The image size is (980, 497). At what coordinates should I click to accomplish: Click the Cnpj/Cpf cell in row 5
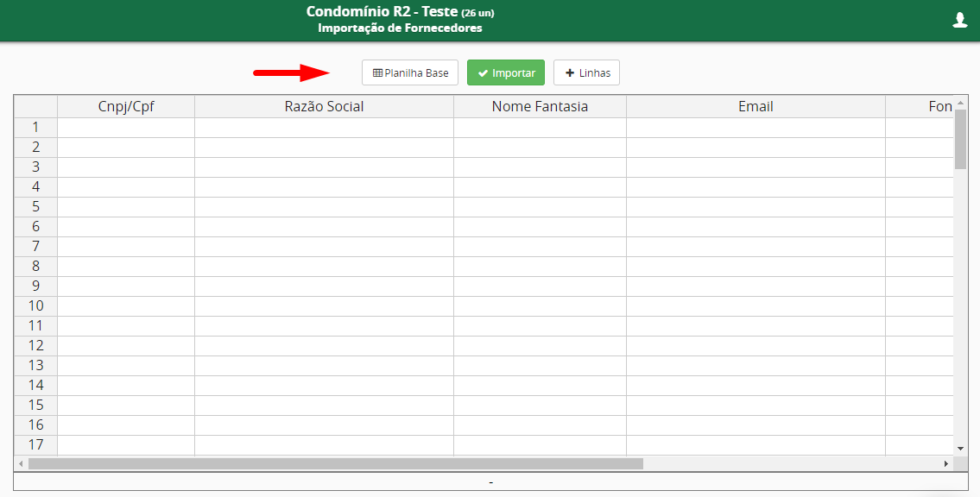pyautogui.click(x=126, y=207)
